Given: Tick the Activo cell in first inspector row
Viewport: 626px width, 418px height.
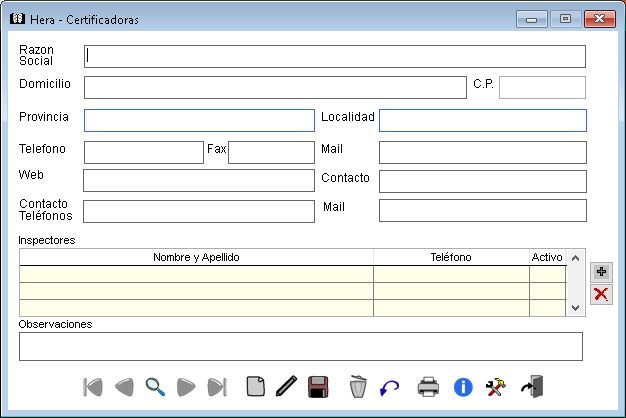Looking at the screenshot, I should click(547, 274).
